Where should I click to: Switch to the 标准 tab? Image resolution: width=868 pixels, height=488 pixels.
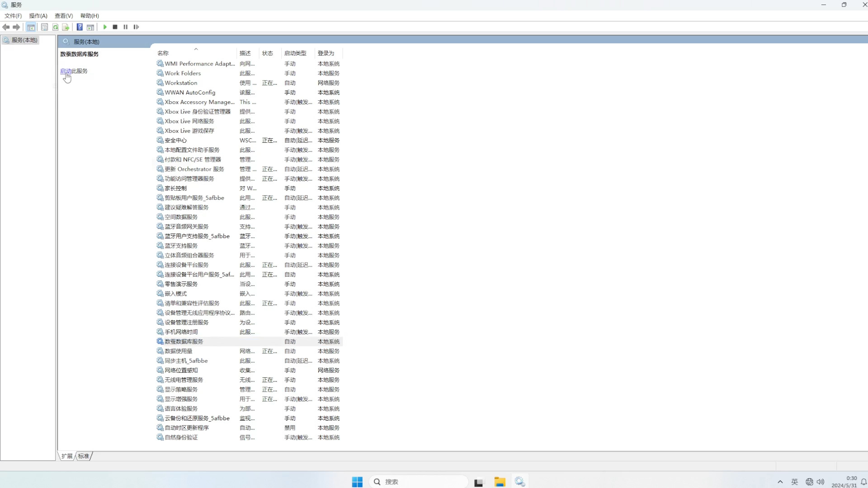(x=84, y=456)
